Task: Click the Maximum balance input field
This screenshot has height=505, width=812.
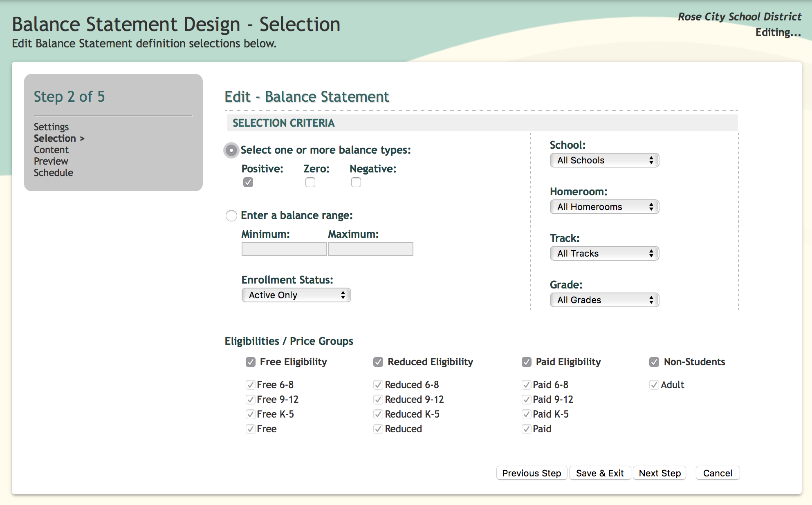Action: click(x=370, y=249)
